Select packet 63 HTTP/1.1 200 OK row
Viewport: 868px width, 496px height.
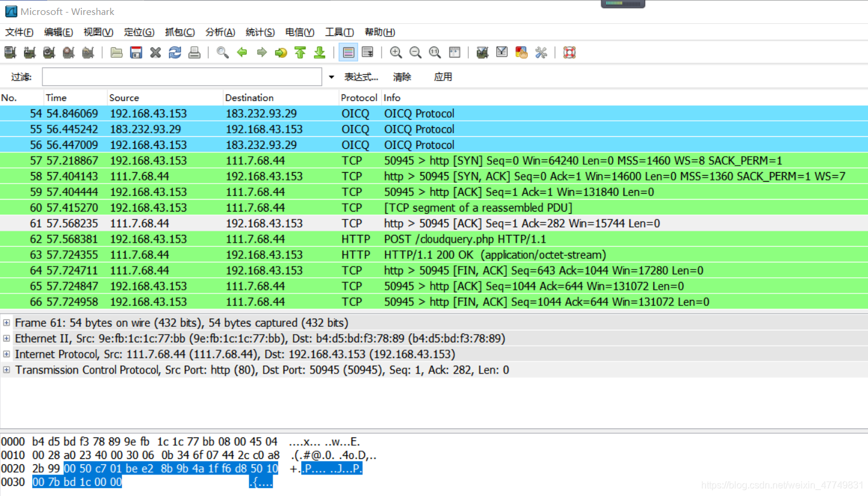(434, 255)
